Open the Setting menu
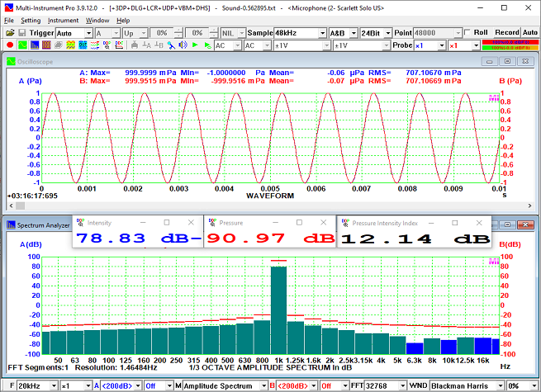The height and width of the screenshot is (392, 541). tap(31, 20)
